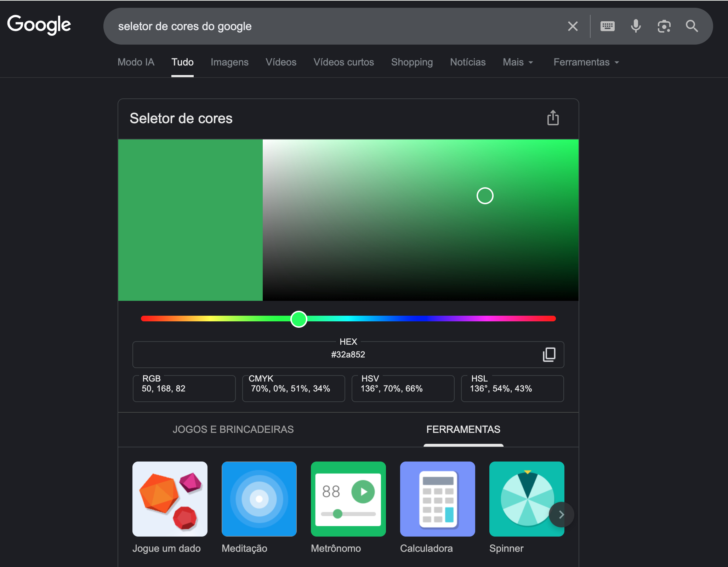Image resolution: width=728 pixels, height=567 pixels.
Task: Open the Jogue um dado thumbnail
Action: 170,499
